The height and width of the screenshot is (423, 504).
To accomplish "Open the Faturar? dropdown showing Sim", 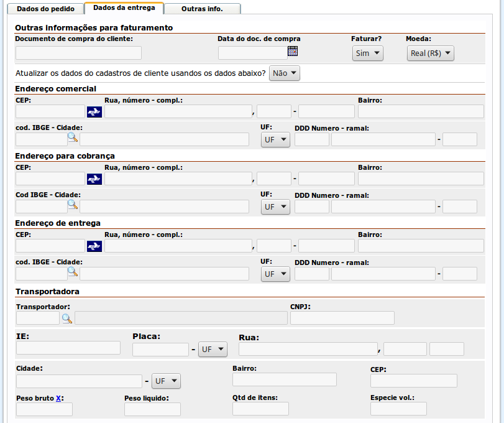I will (x=367, y=53).
